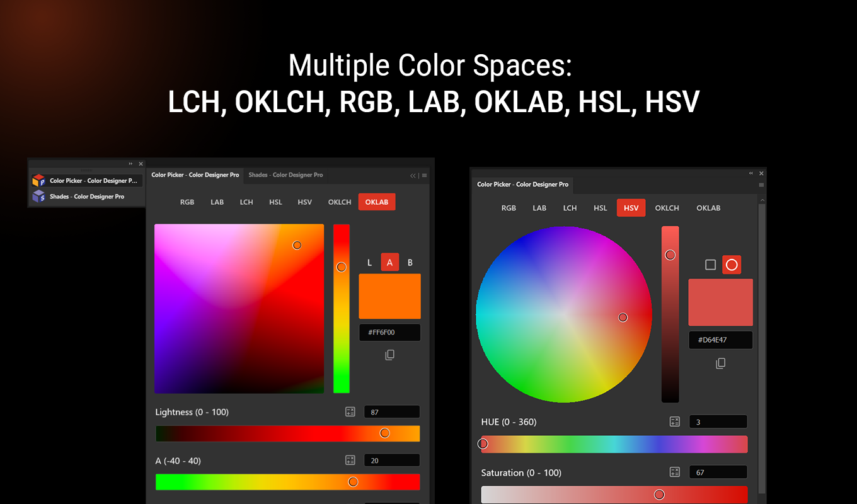Click the calculator icon beside the Saturation value
The image size is (857, 504).
click(x=674, y=472)
